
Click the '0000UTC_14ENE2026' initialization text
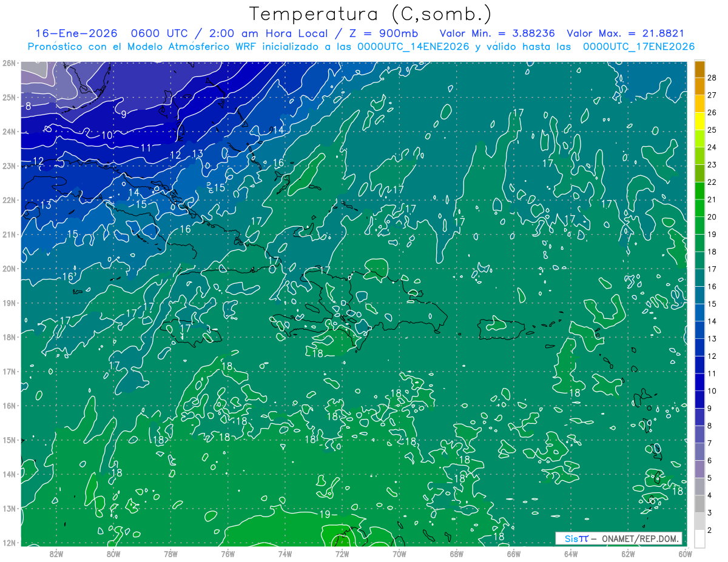pyautogui.click(x=414, y=47)
